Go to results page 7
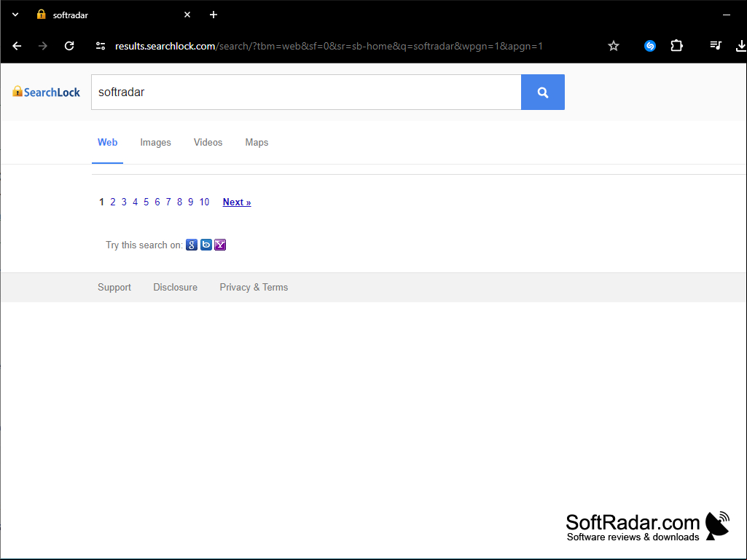 click(x=168, y=202)
